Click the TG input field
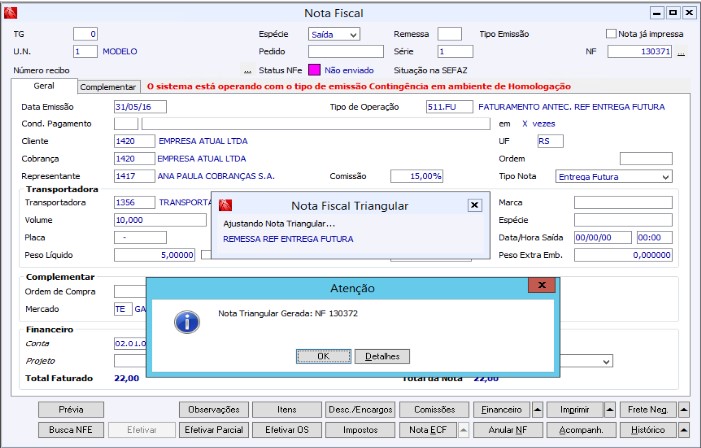Image resolution: width=701 pixels, height=448 pixels. coord(85,34)
